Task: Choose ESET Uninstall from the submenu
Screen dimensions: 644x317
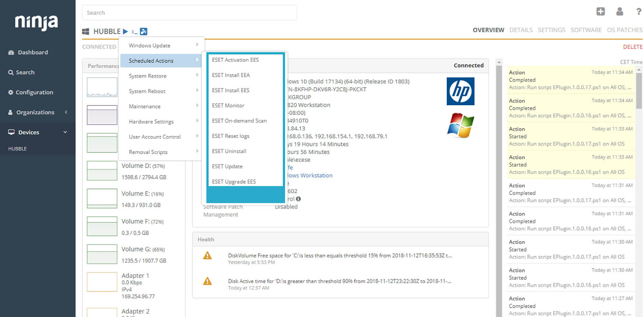Action: 229,151
